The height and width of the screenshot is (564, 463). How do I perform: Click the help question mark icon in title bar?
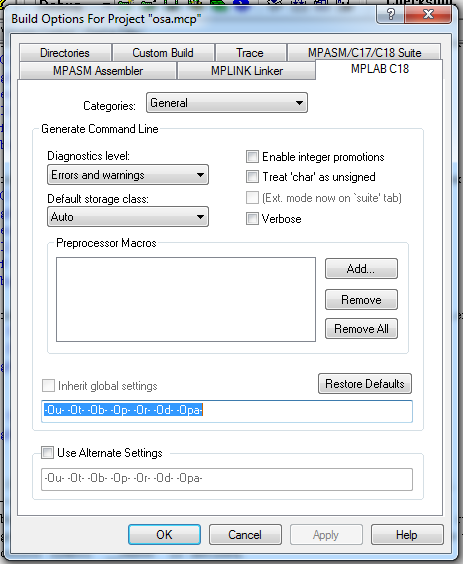(390, 15)
